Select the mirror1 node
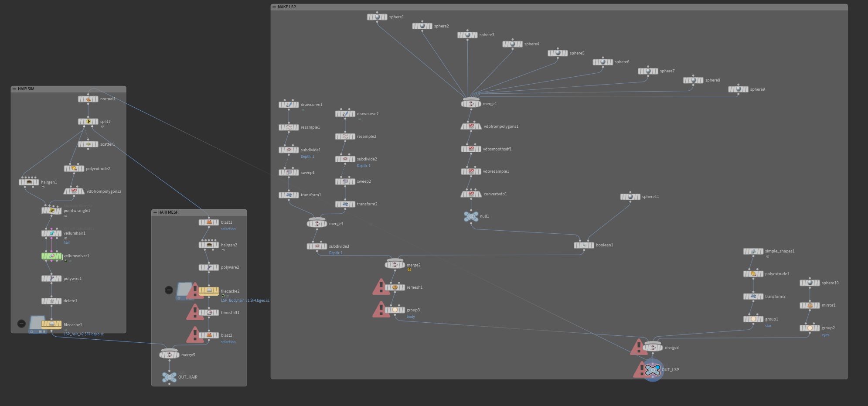The width and height of the screenshot is (868, 406). coord(810,305)
